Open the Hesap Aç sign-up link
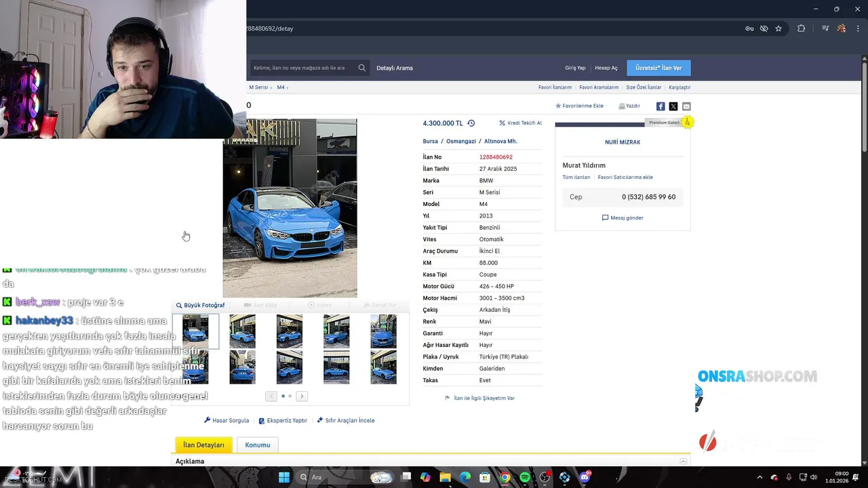The width and height of the screenshot is (868, 488). click(x=606, y=68)
